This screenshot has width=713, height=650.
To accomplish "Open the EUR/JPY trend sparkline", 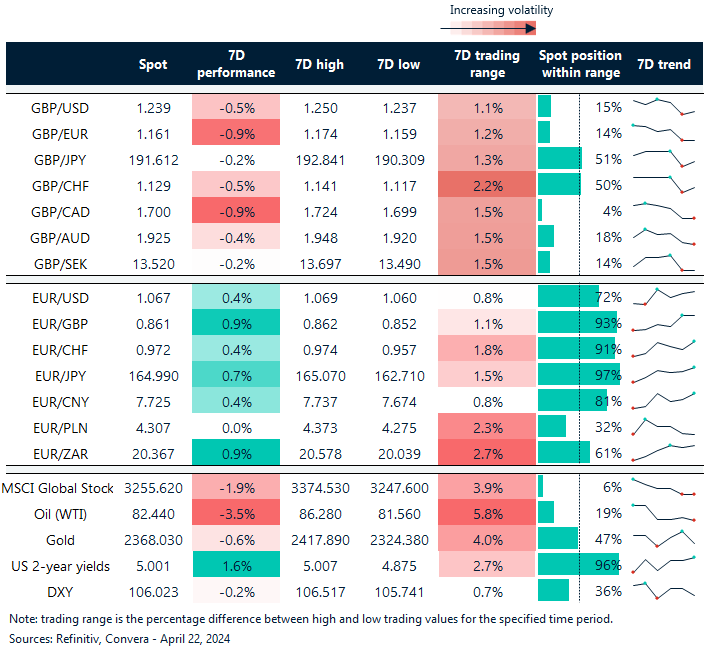I will pyautogui.click(x=663, y=375).
